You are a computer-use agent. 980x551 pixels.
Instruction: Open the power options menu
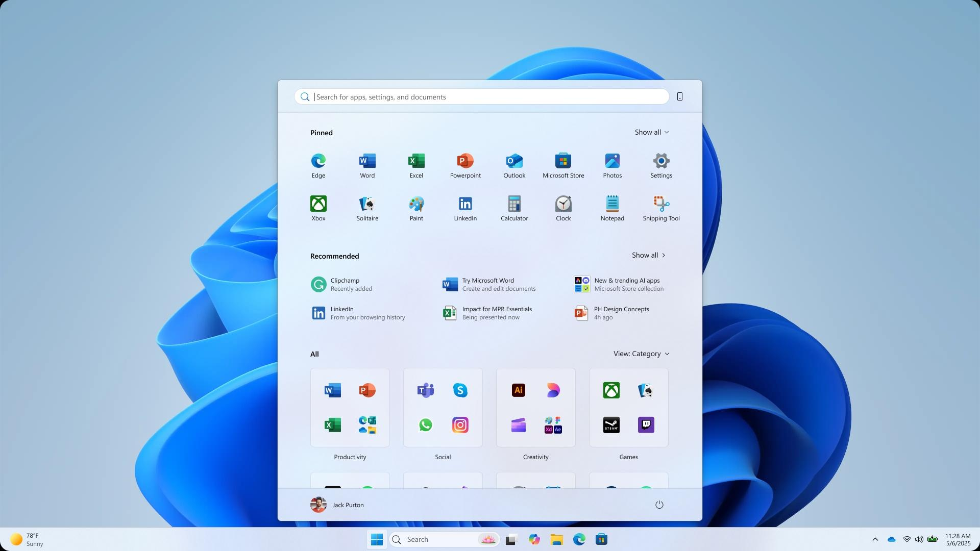point(659,505)
